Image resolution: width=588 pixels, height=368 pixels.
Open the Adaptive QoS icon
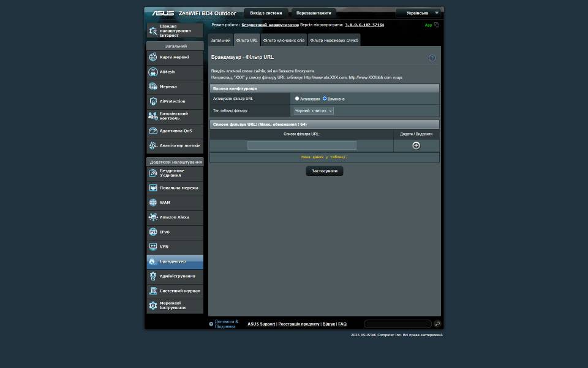point(153,131)
